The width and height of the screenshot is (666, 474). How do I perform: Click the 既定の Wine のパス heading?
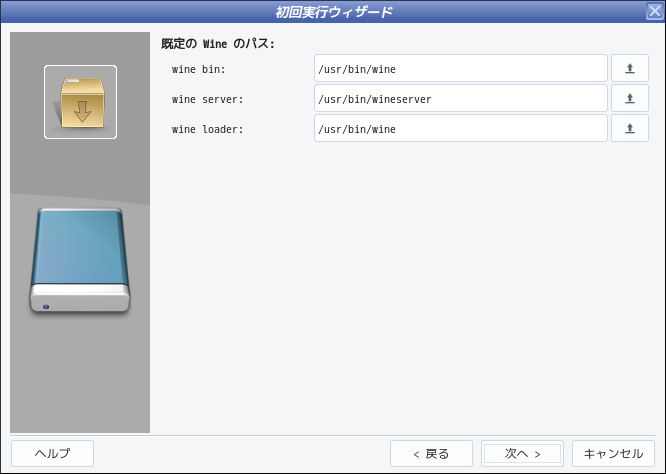click(218, 44)
